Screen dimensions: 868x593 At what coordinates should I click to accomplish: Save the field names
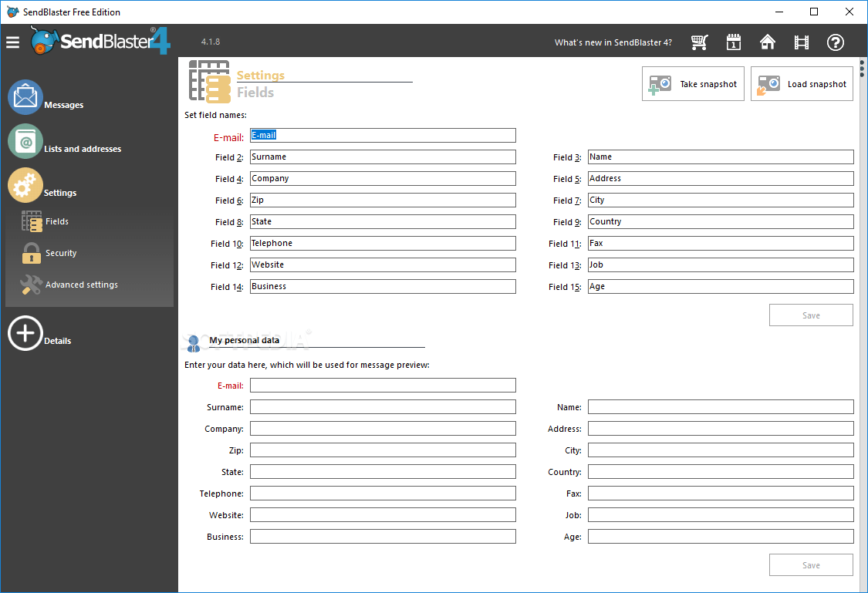(x=810, y=315)
